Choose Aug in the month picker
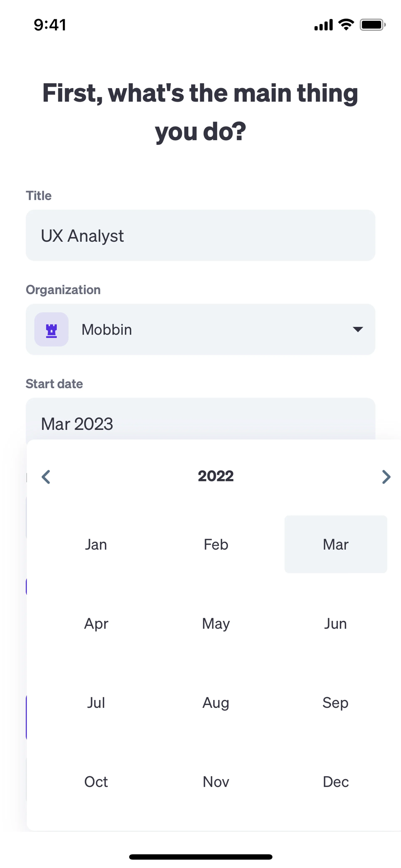 click(x=216, y=703)
